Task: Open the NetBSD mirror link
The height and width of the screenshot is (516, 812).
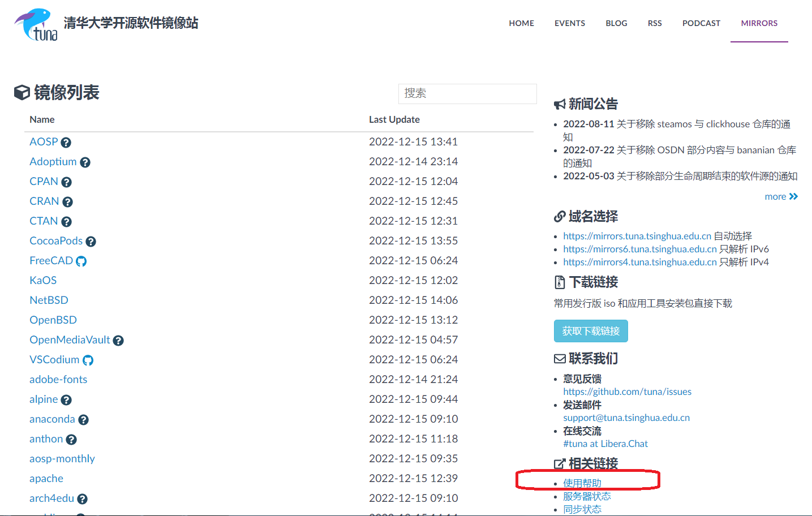Action: [49, 300]
